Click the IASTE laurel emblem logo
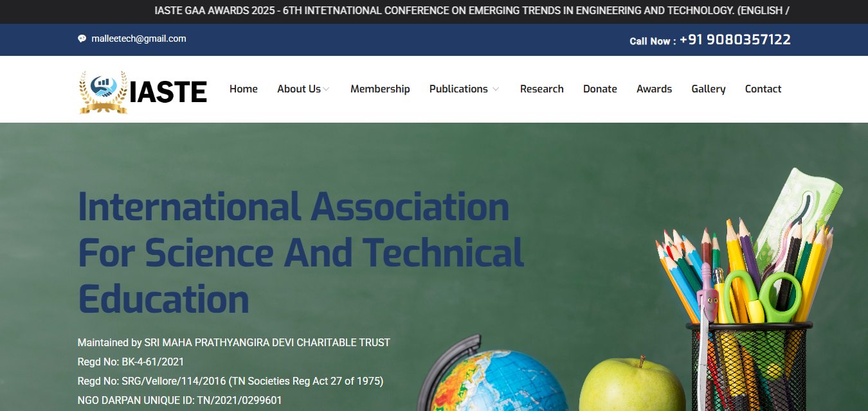Screen dimensions: 868x411 (x=103, y=92)
